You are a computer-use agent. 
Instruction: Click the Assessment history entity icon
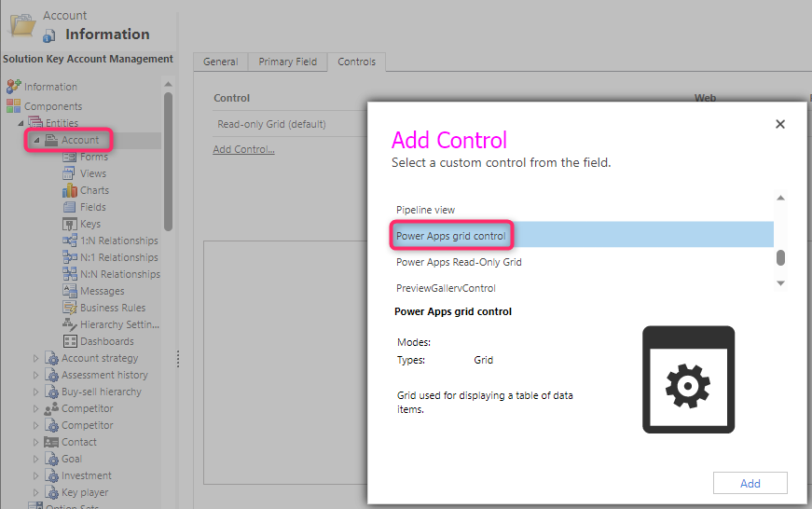[51, 375]
